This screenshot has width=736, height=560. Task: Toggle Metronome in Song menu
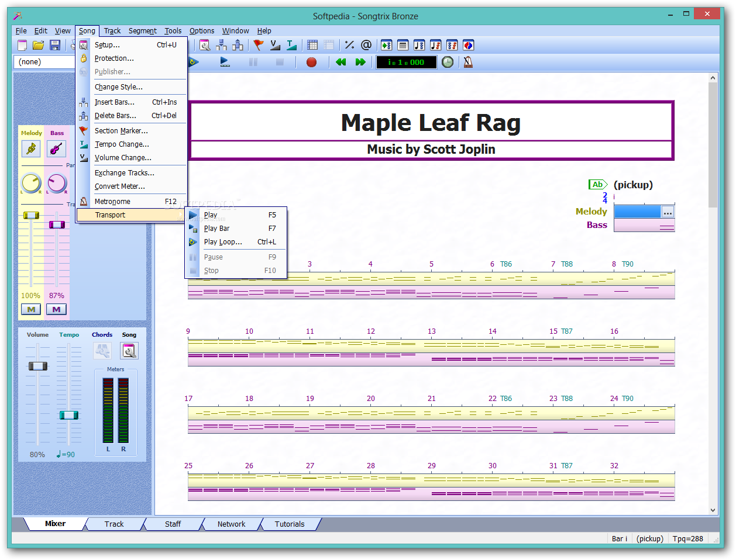coord(132,202)
